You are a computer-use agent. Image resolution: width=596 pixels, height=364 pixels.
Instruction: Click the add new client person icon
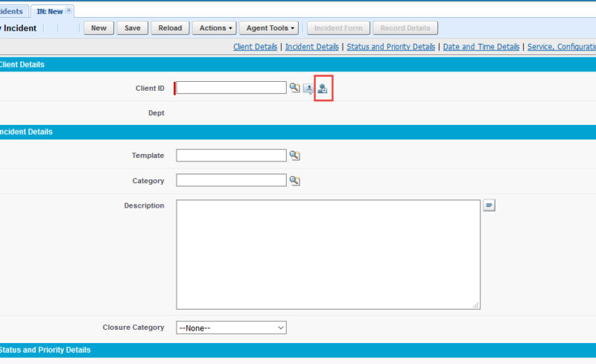(x=323, y=89)
